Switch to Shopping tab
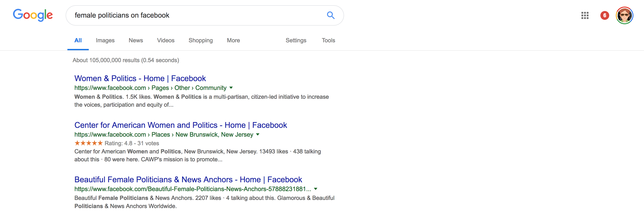 point(200,40)
